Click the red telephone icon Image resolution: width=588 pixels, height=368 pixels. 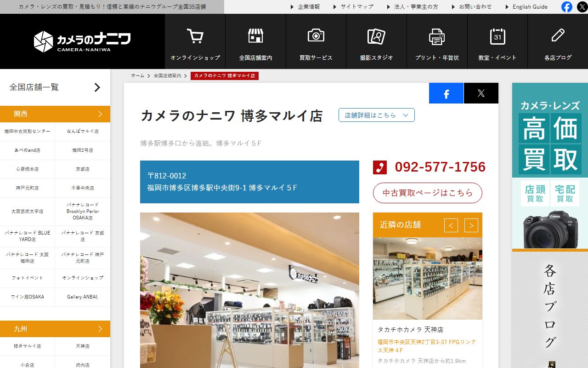380,167
